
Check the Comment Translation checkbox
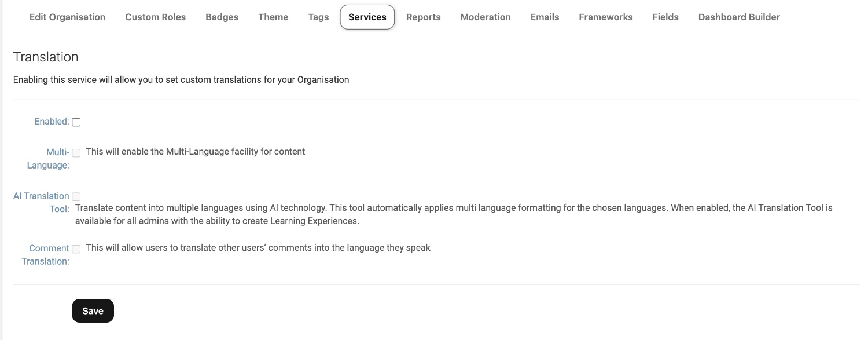[x=76, y=249]
